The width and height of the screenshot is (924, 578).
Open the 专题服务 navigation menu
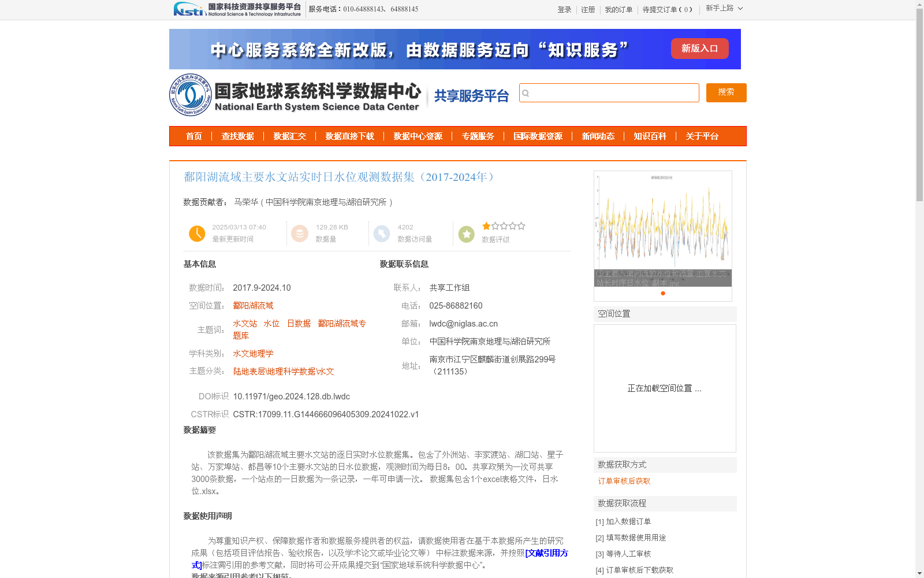pyautogui.click(x=478, y=136)
